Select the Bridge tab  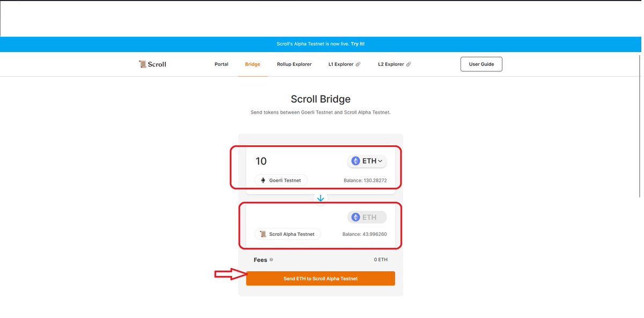(x=252, y=64)
